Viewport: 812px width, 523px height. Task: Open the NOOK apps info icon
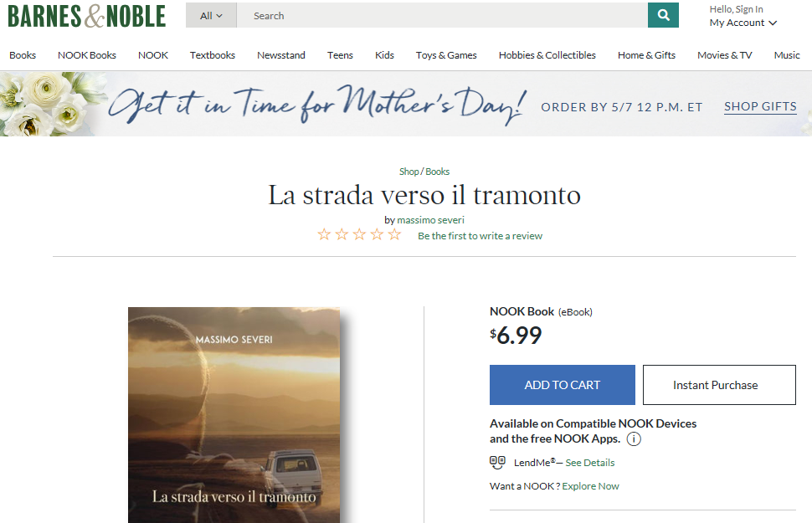click(x=634, y=439)
